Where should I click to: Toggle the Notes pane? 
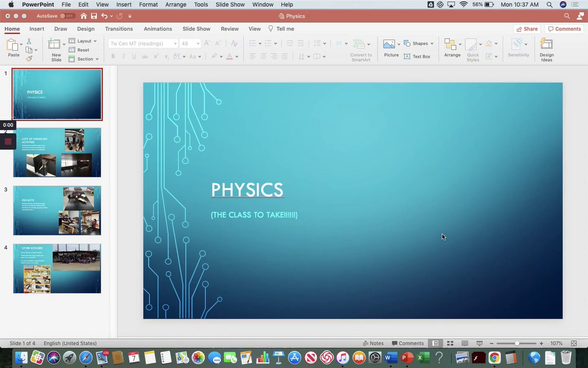coord(373,343)
